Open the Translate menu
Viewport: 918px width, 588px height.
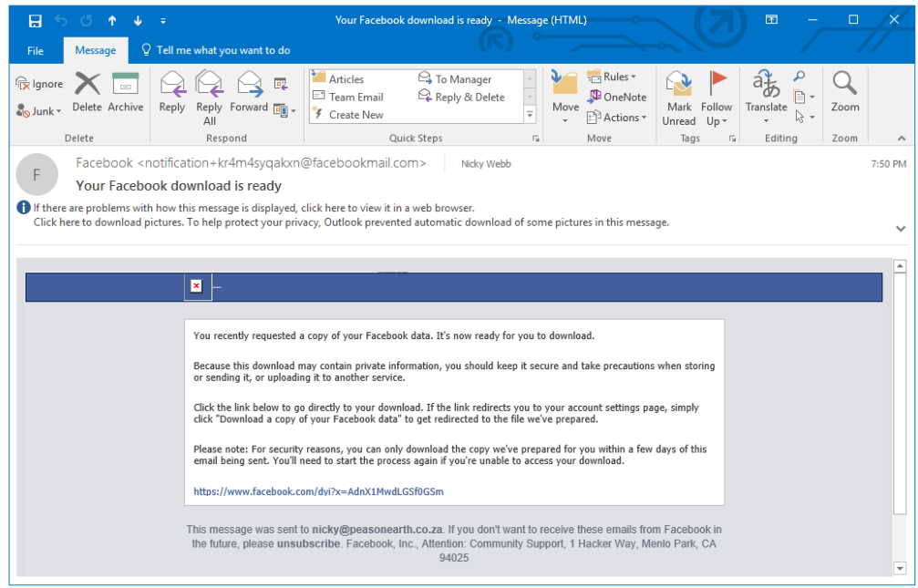tap(766, 98)
